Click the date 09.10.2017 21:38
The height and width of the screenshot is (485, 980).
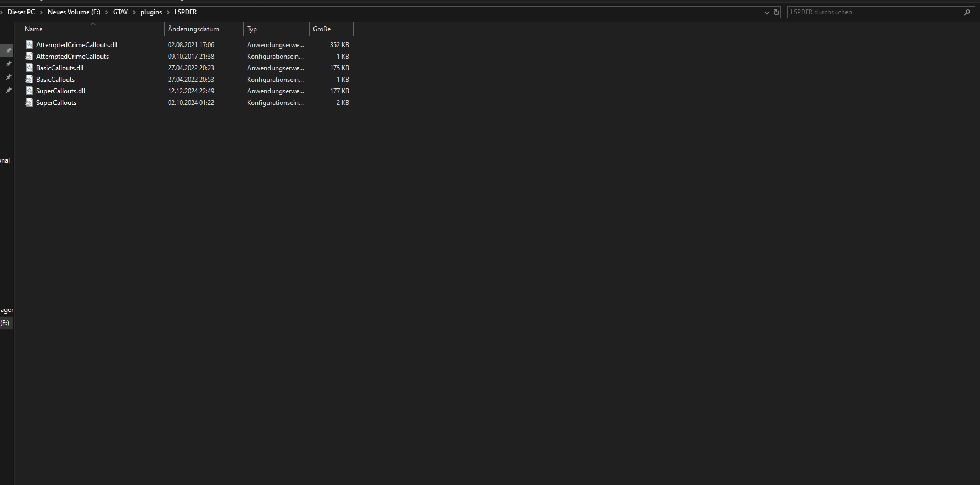coord(191,57)
